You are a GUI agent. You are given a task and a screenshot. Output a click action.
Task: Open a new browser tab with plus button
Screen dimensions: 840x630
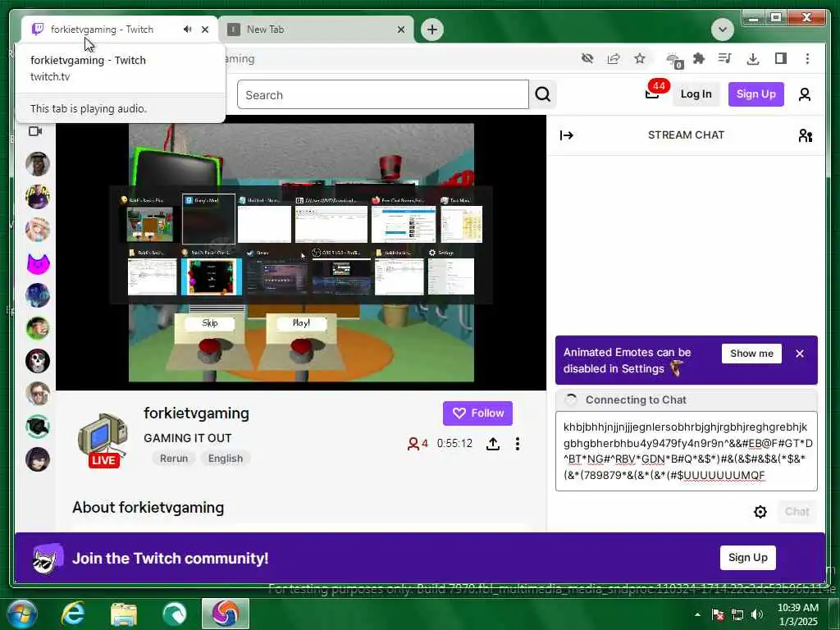tap(432, 30)
